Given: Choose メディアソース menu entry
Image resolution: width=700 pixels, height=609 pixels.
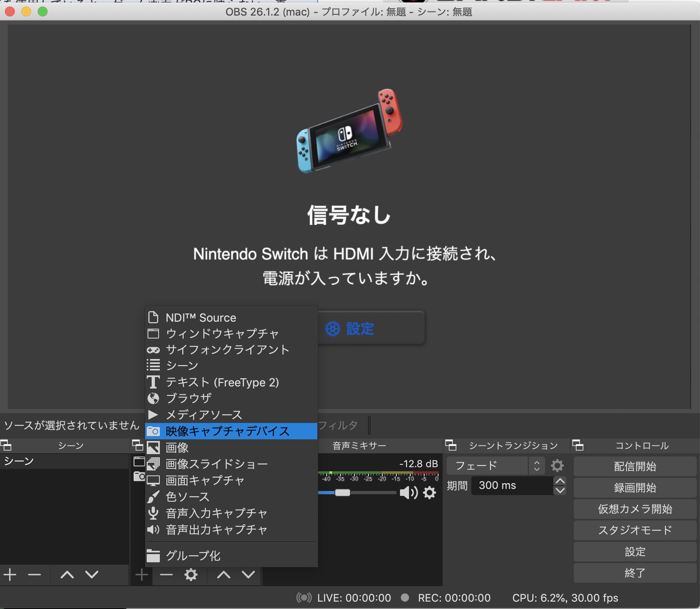Looking at the screenshot, I should point(231,415).
